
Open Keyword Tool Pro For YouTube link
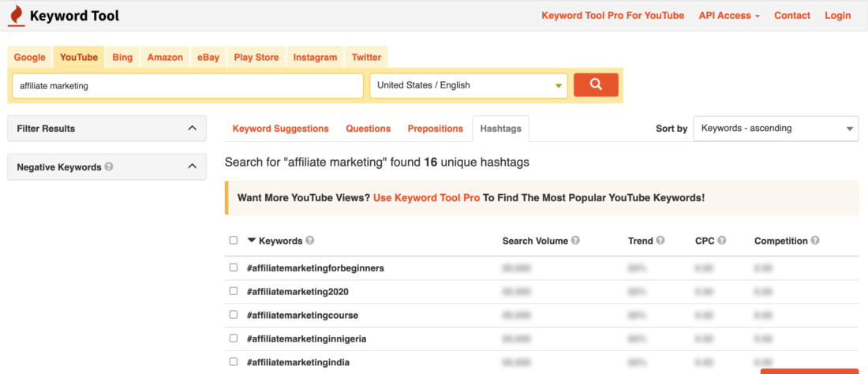click(613, 16)
